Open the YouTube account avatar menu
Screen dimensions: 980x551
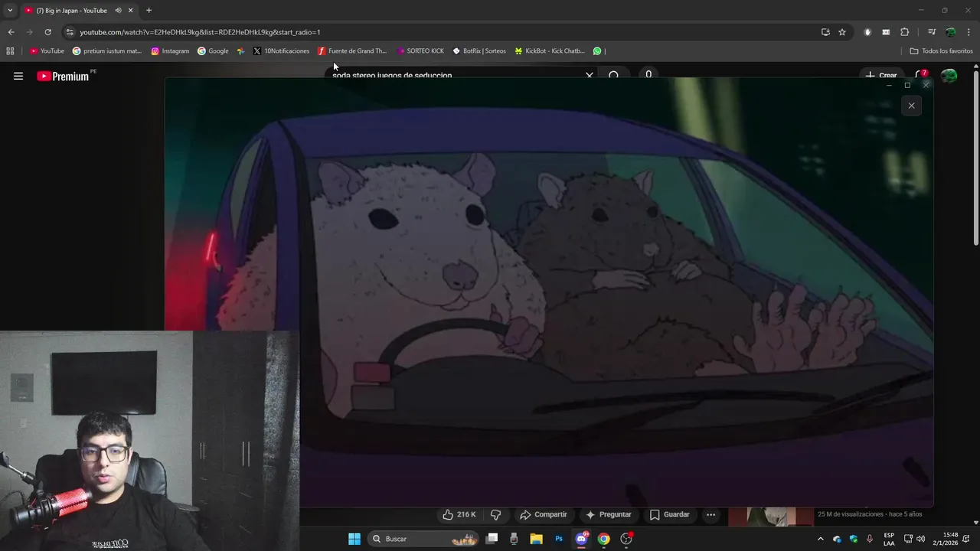949,75
